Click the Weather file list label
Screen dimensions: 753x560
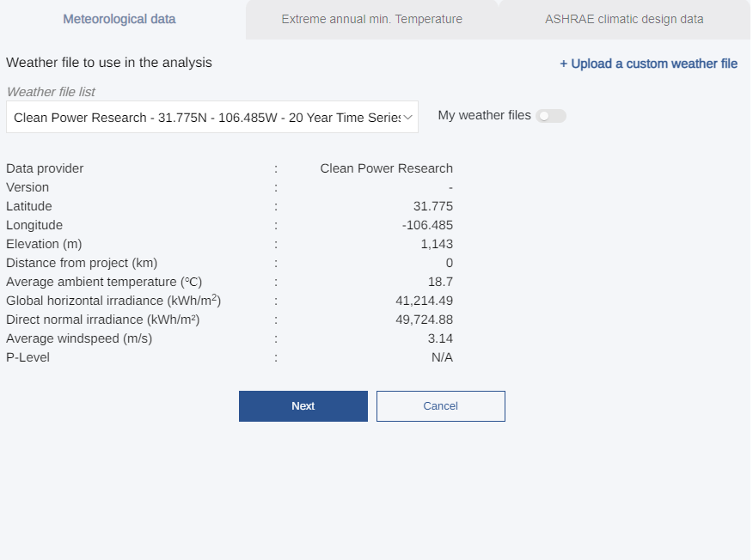[52, 92]
